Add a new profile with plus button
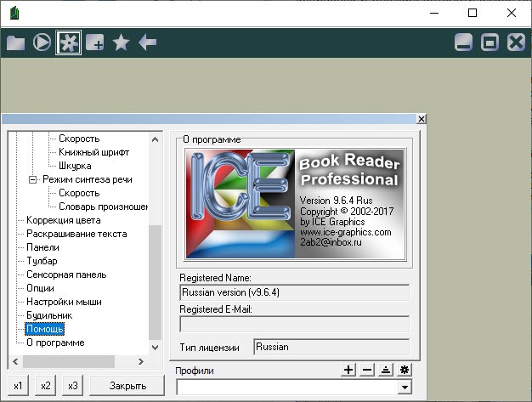This screenshot has width=532, height=402. coord(348,370)
